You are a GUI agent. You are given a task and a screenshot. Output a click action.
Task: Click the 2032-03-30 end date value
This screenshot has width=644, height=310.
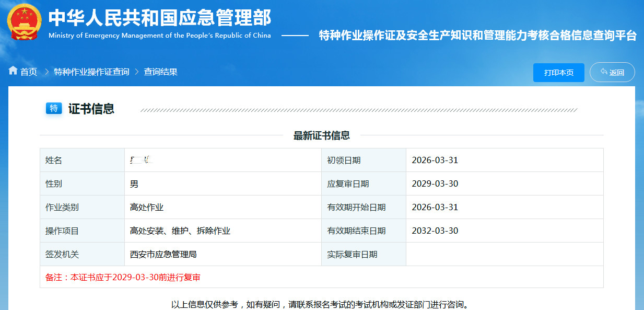435,231
